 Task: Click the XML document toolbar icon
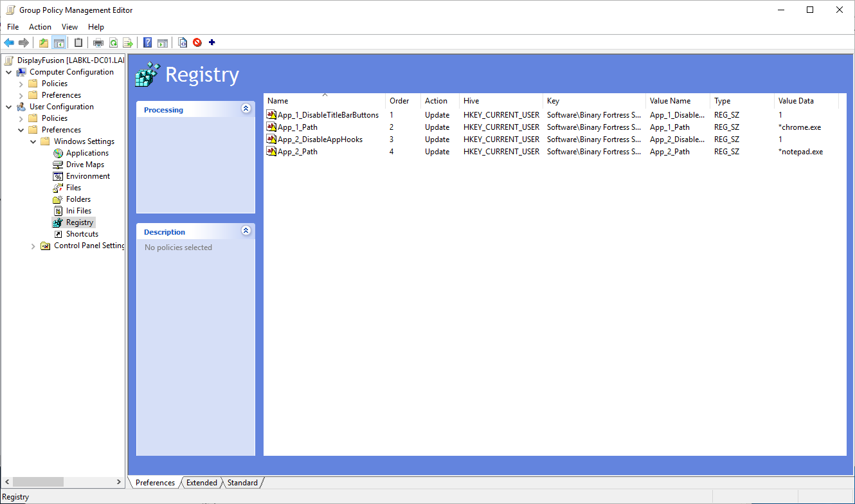point(183,43)
